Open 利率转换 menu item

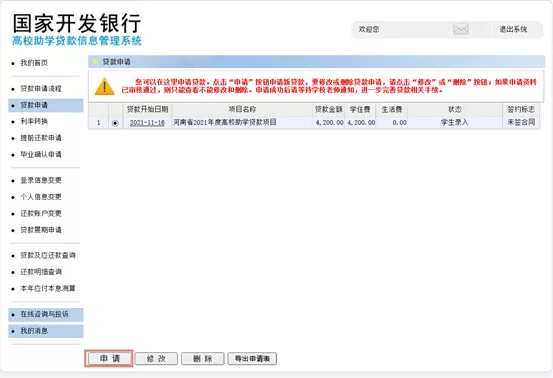34,121
